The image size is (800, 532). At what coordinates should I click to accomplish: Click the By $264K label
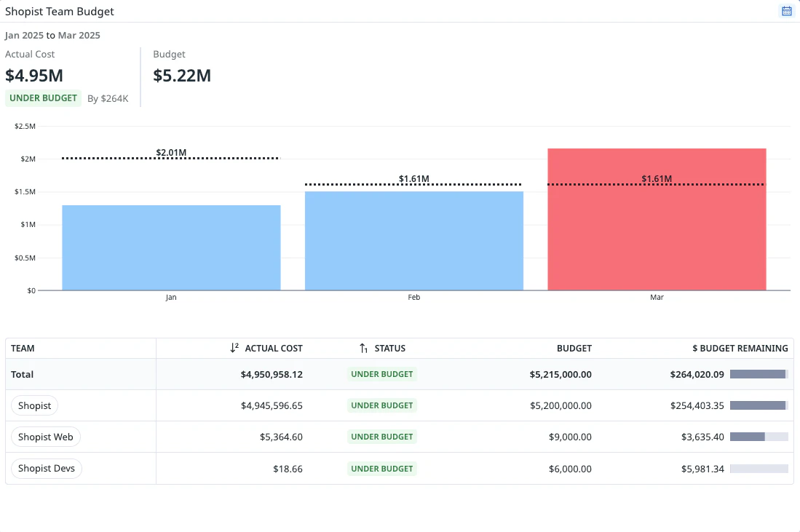(x=108, y=98)
